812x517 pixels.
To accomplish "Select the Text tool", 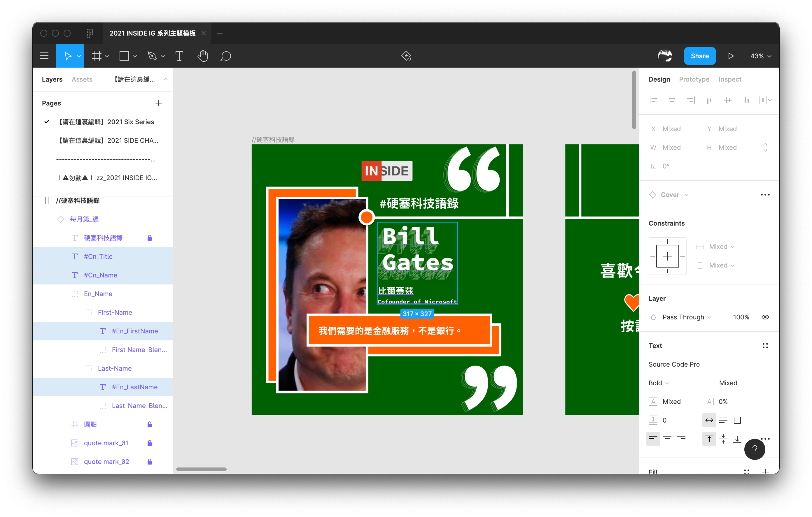I will point(179,56).
